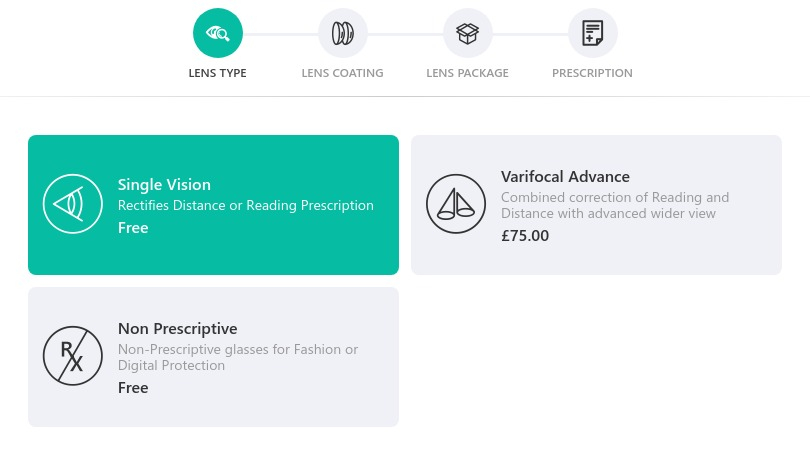Go to the LENS PACKAGE step label
This screenshot has height=465, width=810.
click(468, 73)
